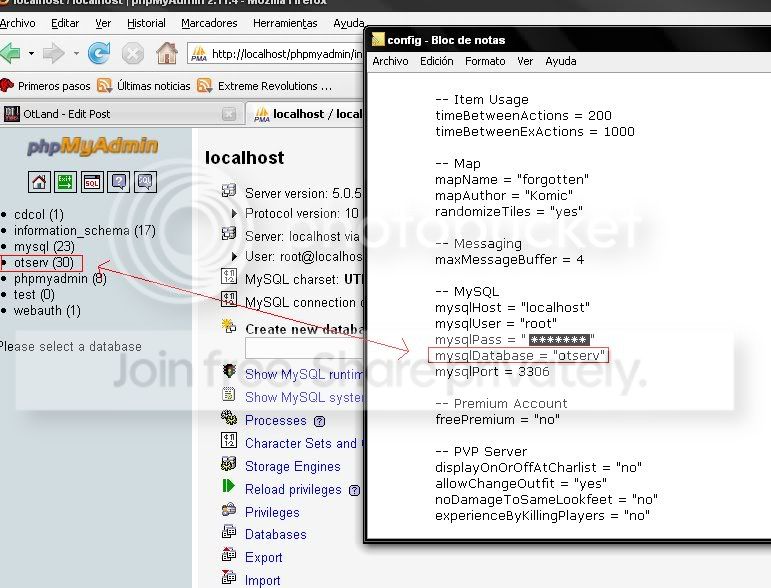This screenshot has width=771, height=588.
Task: Select the test (0) database
Action: 34,294
